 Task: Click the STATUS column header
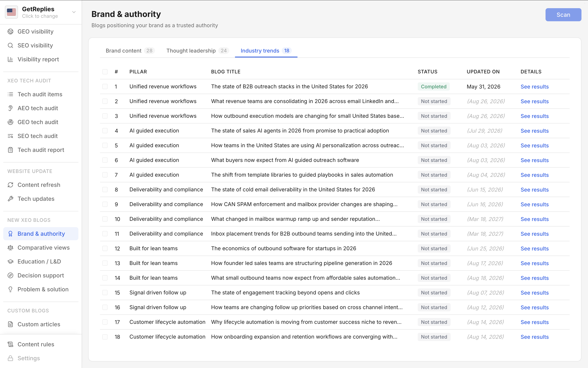click(427, 72)
